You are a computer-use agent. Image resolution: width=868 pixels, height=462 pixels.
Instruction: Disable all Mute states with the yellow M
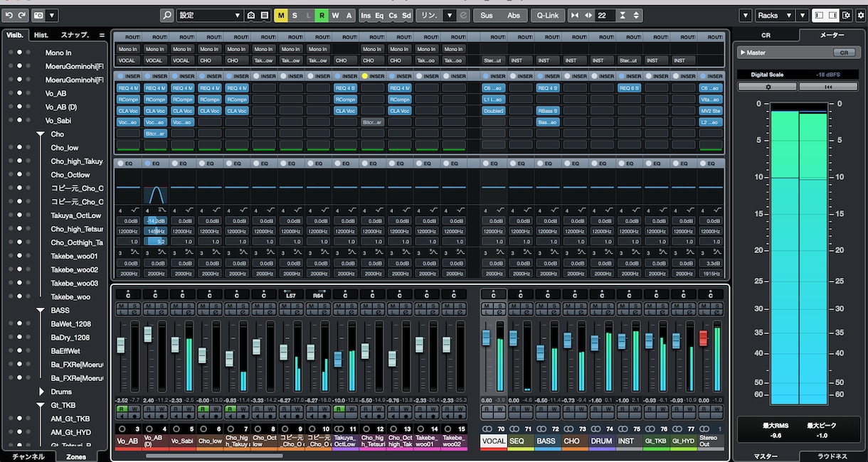pos(281,15)
